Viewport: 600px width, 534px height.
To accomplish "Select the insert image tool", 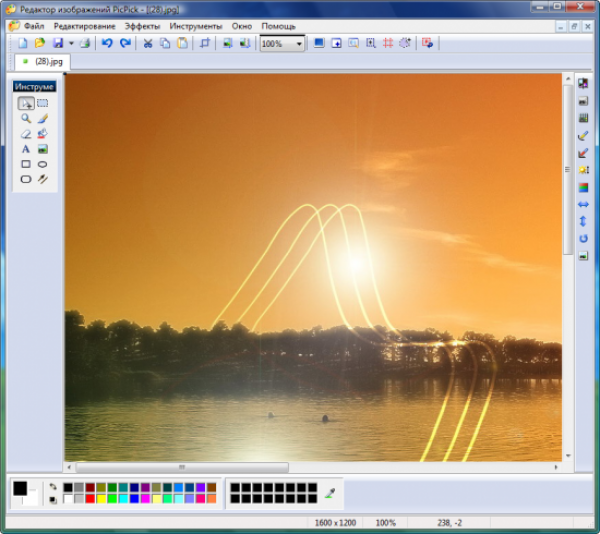I will point(42,149).
